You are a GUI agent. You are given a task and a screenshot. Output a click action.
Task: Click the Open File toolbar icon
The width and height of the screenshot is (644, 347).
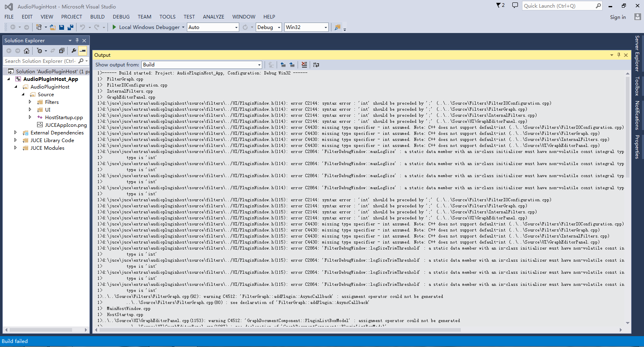click(53, 27)
